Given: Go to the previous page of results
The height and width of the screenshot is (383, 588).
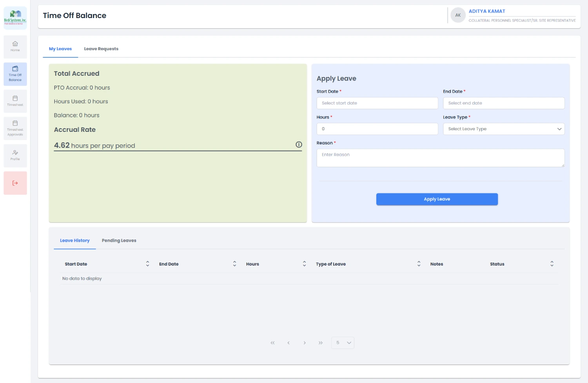Looking at the screenshot, I should (289, 343).
